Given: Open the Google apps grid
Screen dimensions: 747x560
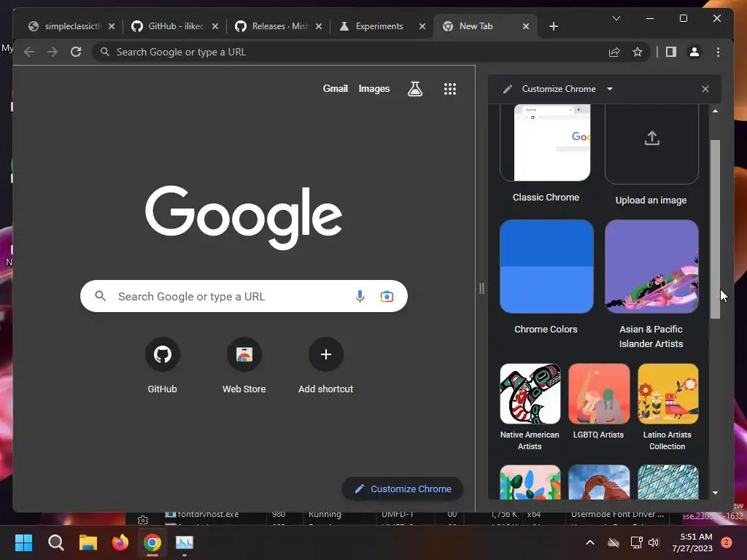Looking at the screenshot, I should 450,88.
